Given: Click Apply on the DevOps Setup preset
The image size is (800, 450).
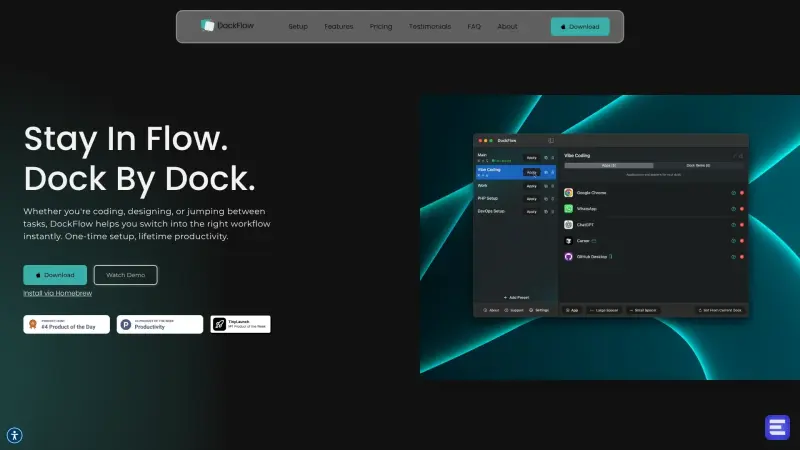Looking at the screenshot, I should [532, 212].
